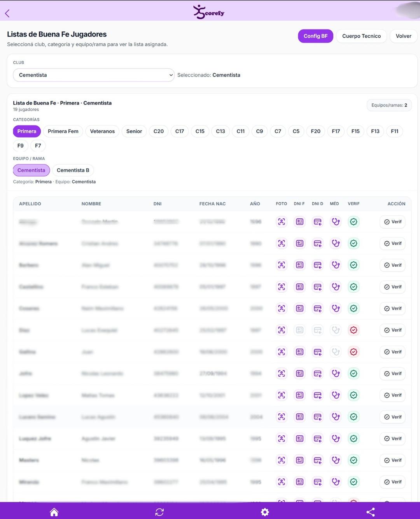Select the F20 category chip
The image size is (420, 519).
coord(316,131)
